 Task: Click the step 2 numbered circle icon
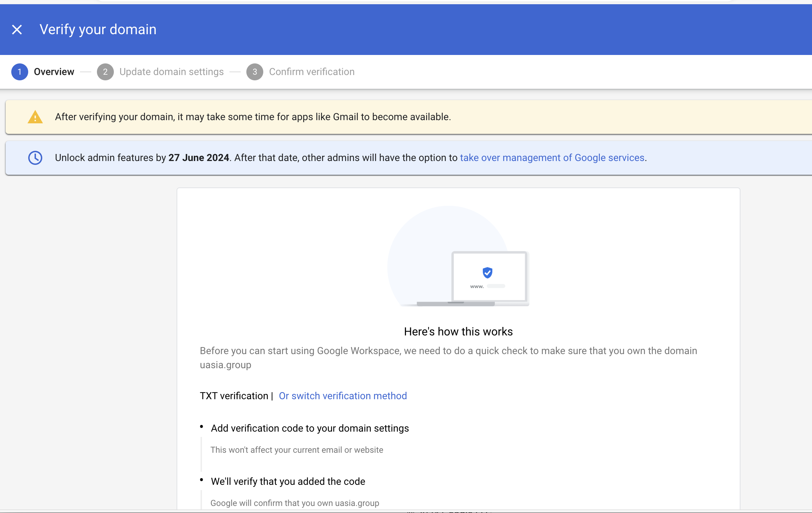coord(105,72)
